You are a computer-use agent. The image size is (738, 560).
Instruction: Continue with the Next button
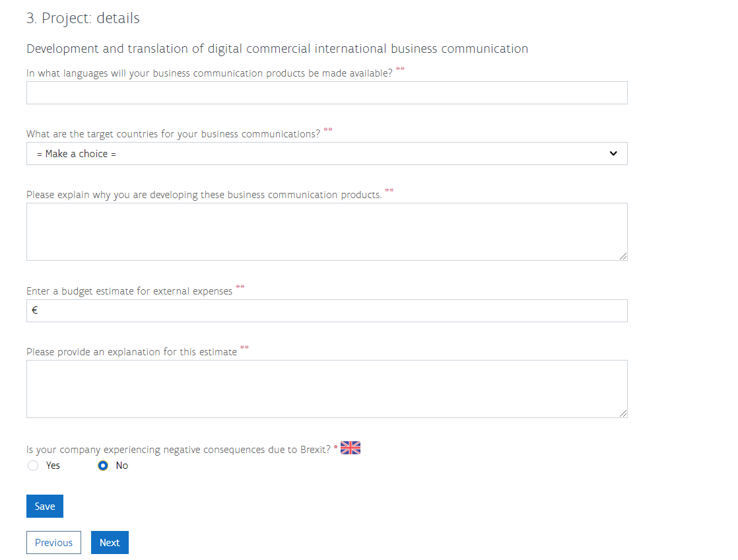click(x=110, y=543)
